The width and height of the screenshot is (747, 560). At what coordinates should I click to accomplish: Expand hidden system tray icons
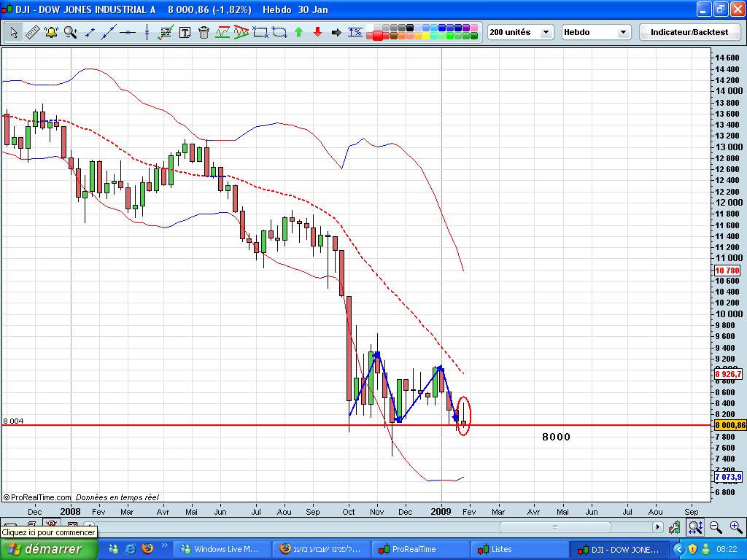pos(679,550)
